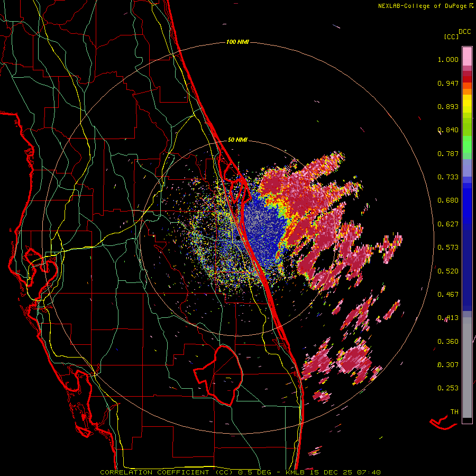
Task: Click the CORRELATION COEFFICIENT (CC) product title
Action: [167, 472]
